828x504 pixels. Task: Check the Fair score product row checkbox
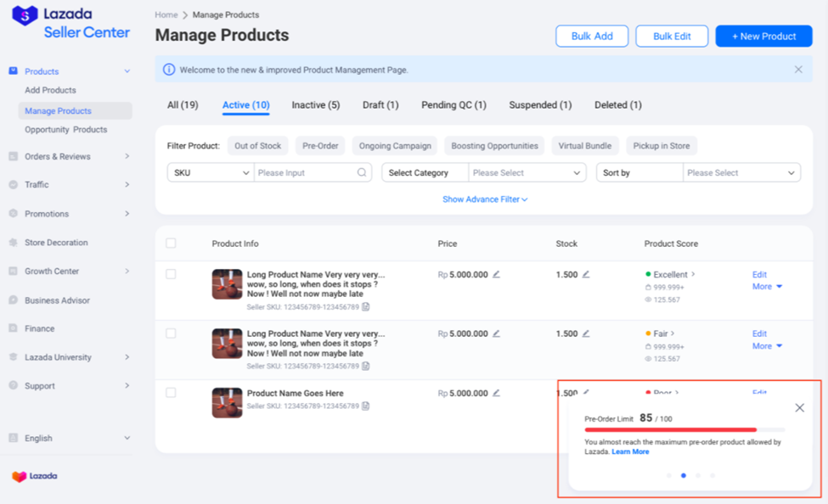pyautogui.click(x=171, y=333)
